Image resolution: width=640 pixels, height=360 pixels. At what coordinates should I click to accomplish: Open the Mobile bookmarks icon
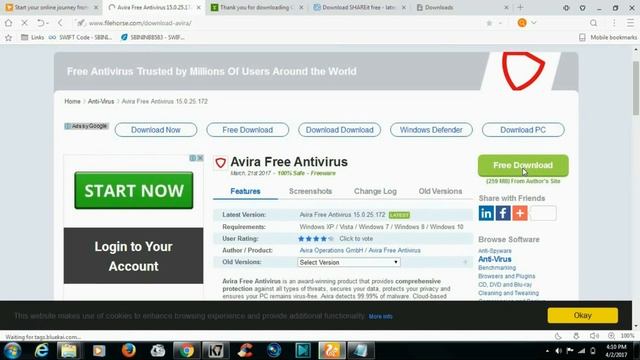[582, 38]
